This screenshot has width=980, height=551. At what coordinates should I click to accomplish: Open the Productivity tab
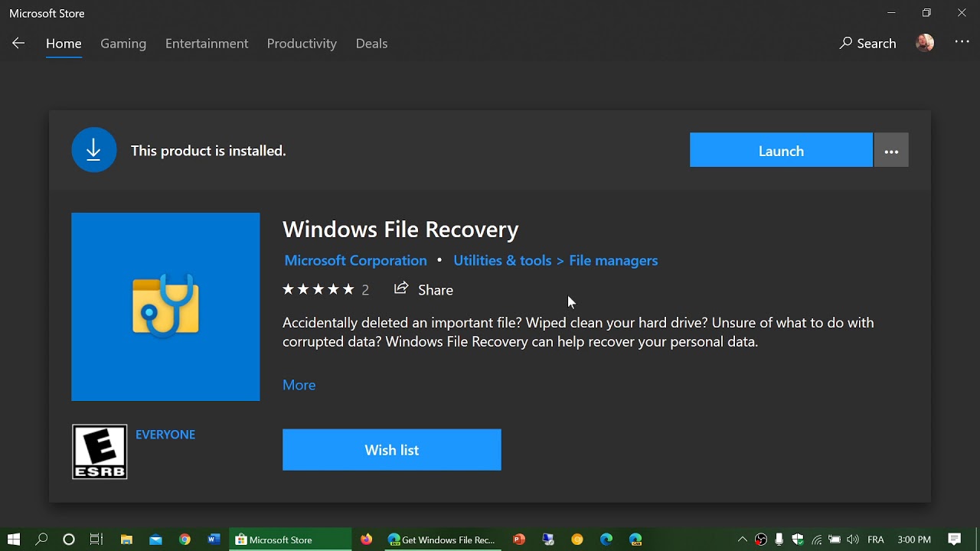click(x=302, y=44)
